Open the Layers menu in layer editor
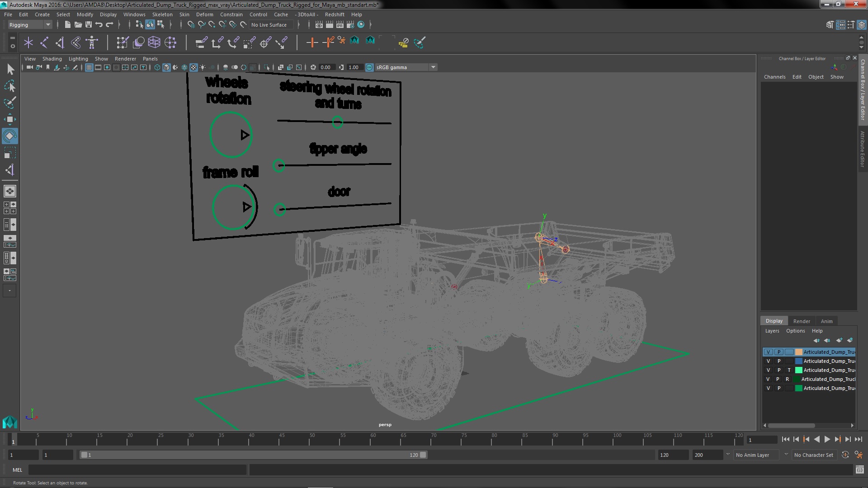Viewport: 868px width, 488px height. pos(772,331)
